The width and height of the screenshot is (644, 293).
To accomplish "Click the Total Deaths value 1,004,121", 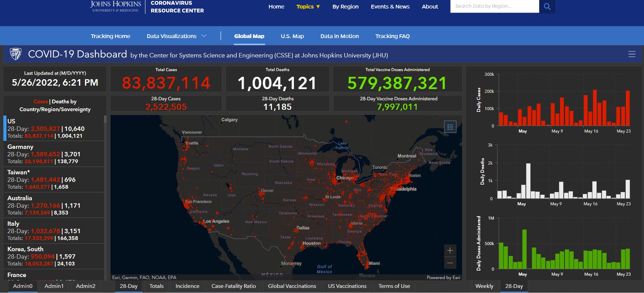I will point(277,83).
